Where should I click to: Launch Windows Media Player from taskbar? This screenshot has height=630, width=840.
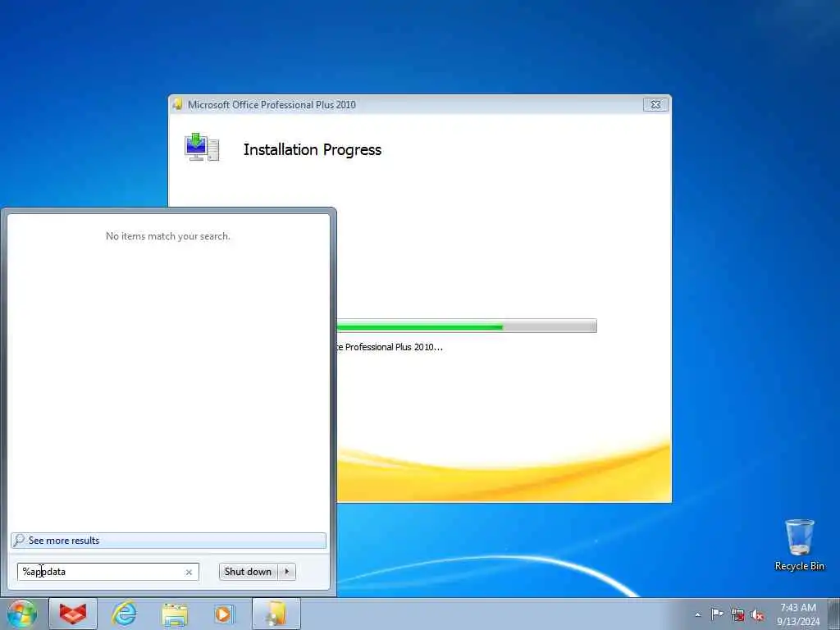pos(225,614)
